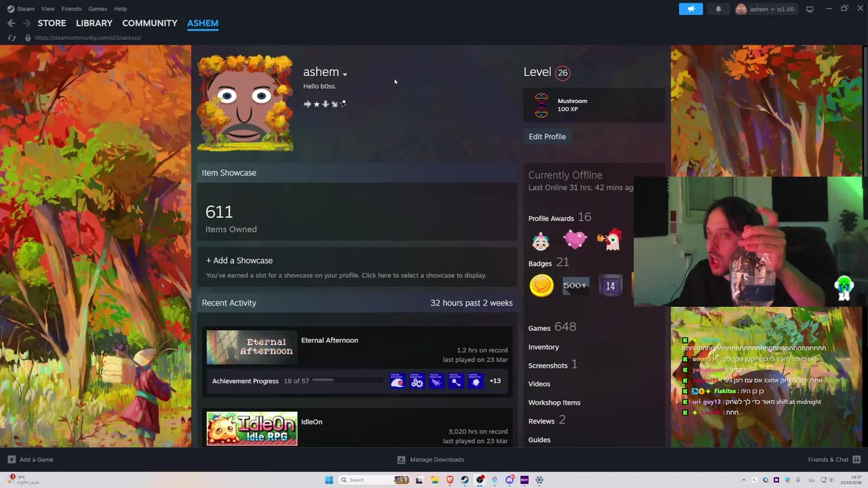Open Profile Awards 16 link

(559, 218)
